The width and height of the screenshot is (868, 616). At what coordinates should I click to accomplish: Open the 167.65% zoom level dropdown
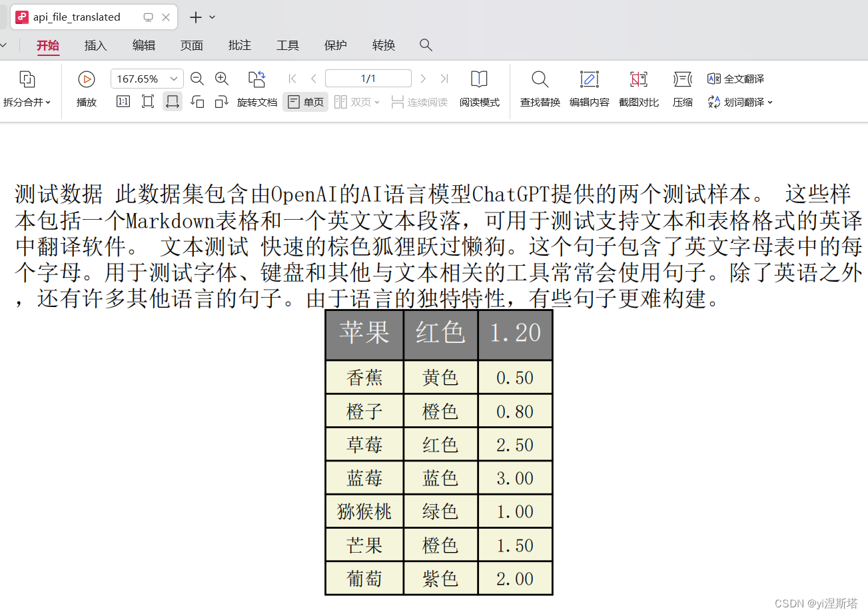[x=147, y=79]
